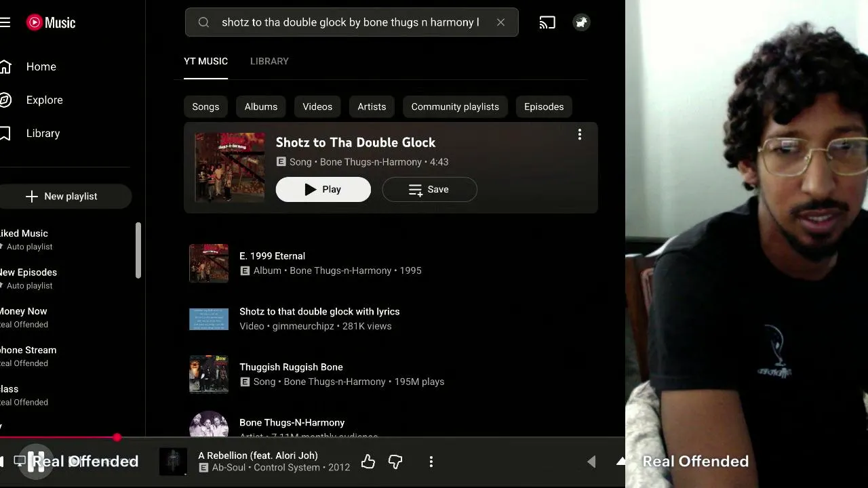This screenshot has width=868, height=488.
Task: Switch to the YT MUSIC tab
Action: click(205, 61)
